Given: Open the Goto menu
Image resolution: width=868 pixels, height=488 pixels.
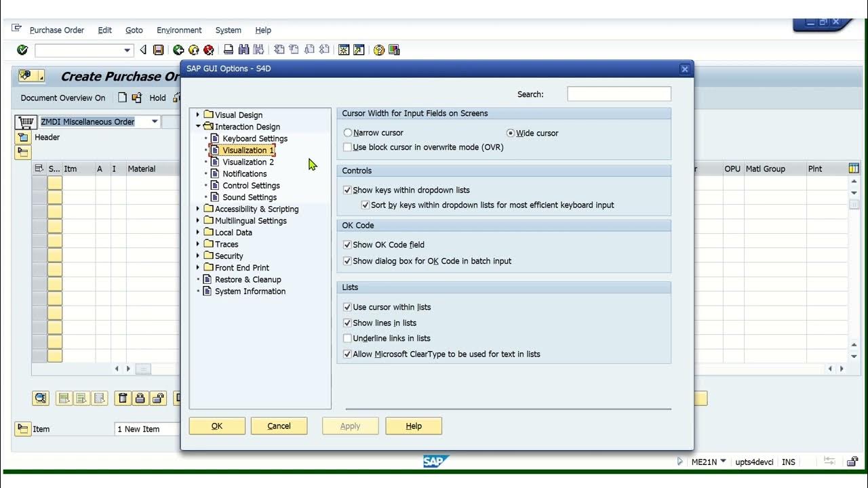Looking at the screenshot, I should click(x=134, y=30).
